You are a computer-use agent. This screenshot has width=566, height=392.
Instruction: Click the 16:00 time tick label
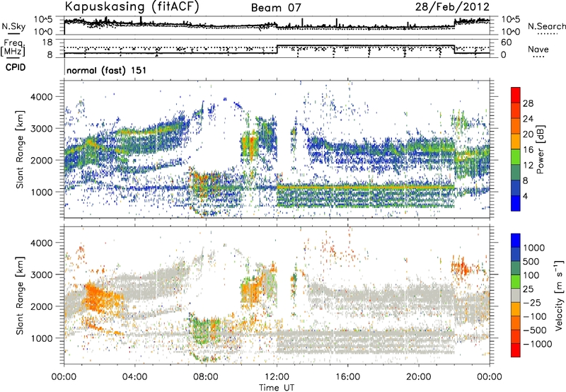347,377
